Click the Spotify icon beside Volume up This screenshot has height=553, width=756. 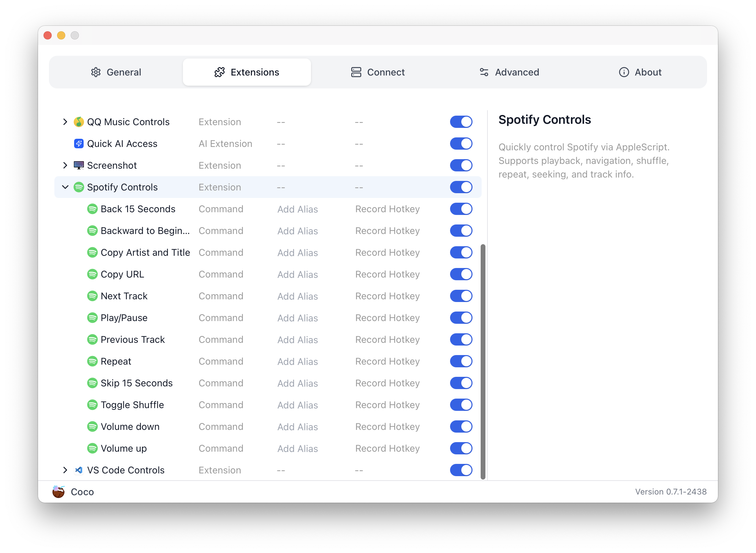click(92, 448)
